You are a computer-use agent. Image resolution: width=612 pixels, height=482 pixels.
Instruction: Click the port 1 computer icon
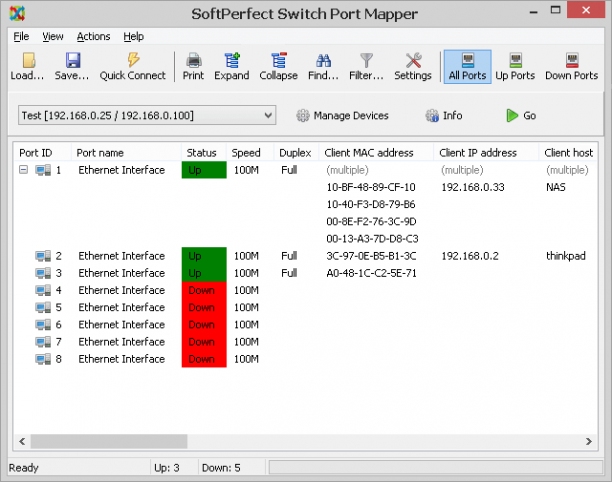(43, 170)
